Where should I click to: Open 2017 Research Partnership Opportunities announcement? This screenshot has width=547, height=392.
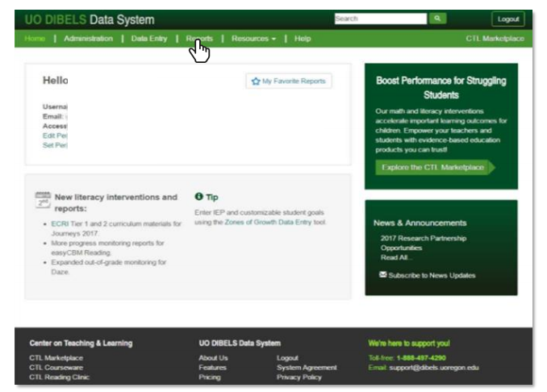pos(423,243)
